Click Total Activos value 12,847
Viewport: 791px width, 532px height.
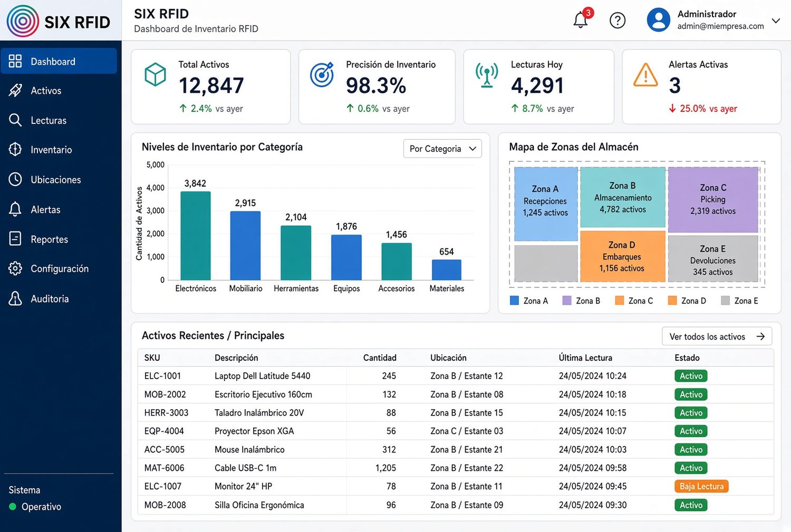(211, 85)
